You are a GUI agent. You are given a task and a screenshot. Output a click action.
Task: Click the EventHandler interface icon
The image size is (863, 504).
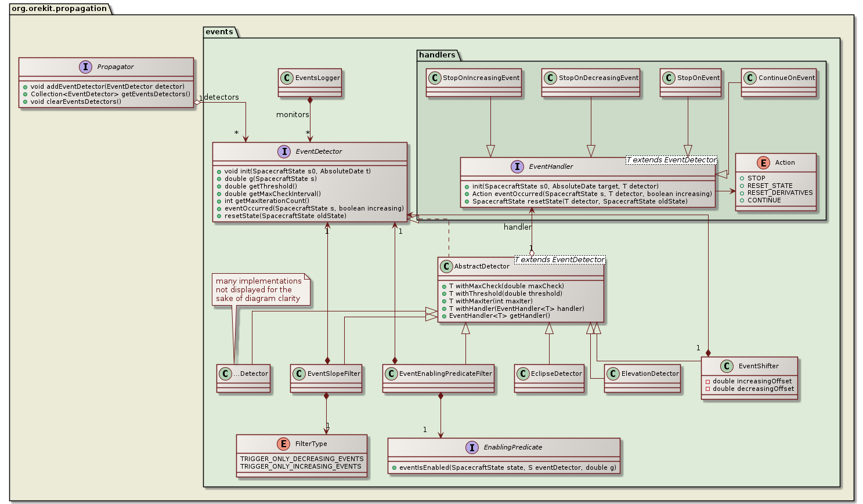517,166
